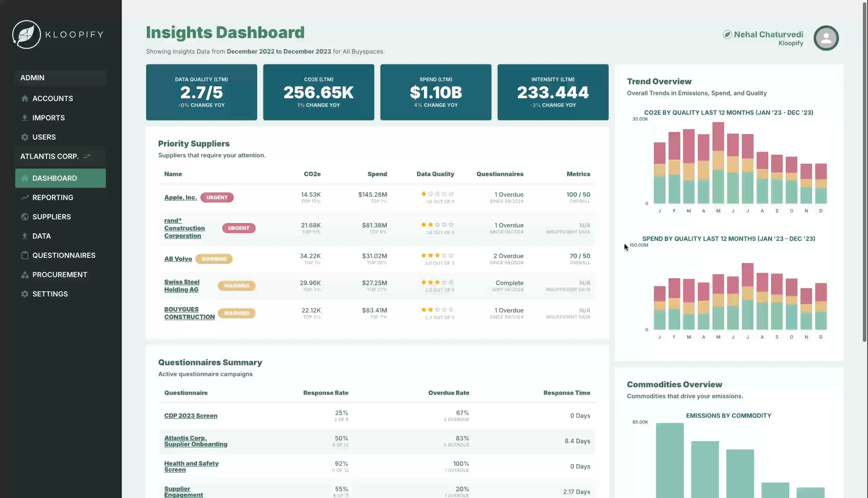Click AB Volvo's 70 / 50 metrics value

[580, 256]
